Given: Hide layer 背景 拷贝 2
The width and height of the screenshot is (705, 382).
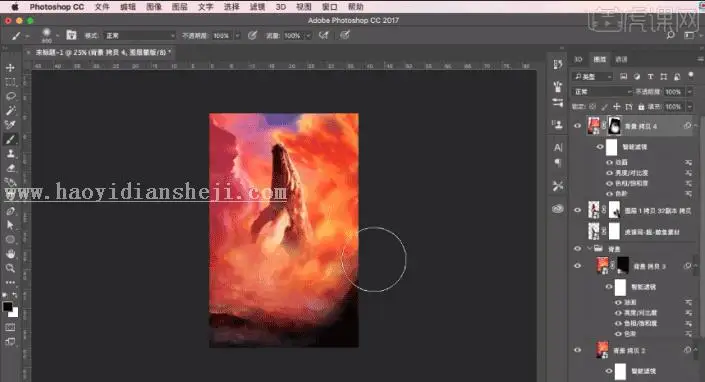Looking at the screenshot, I should pyautogui.click(x=578, y=350).
